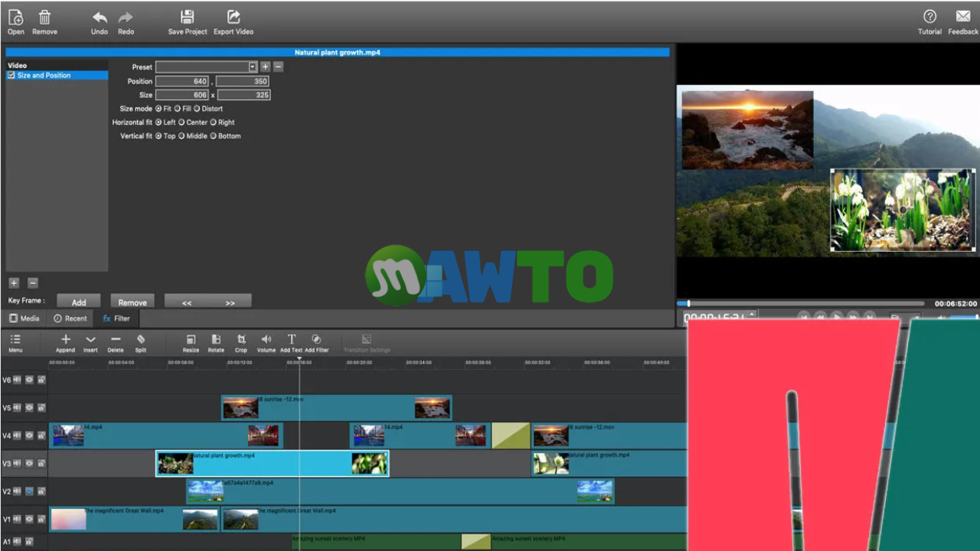Image resolution: width=980 pixels, height=551 pixels.
Task: Go to next key frame
Action: coord(230,302)
